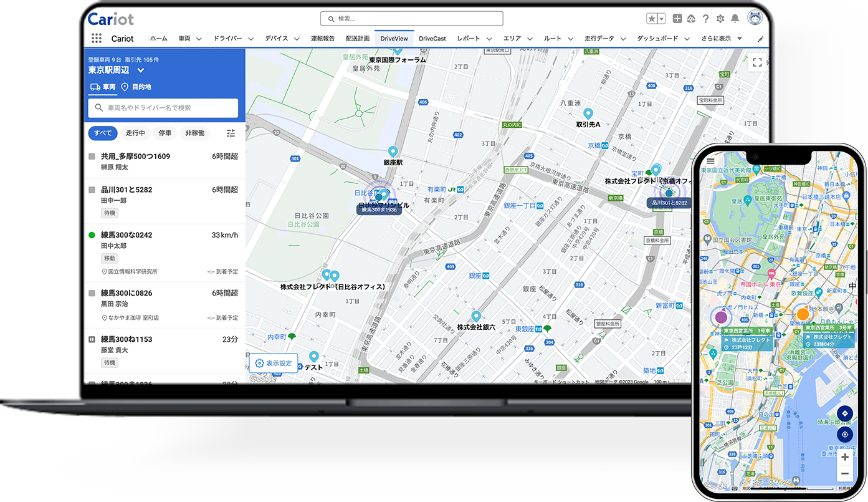This screenshot has width=868, height=502.
Task: Click the vehicle or driver search box
Action: (163, 108)
